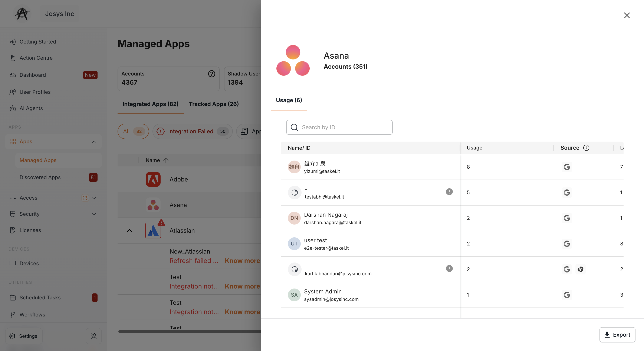Click the Search by ID field

click(339, 128)
